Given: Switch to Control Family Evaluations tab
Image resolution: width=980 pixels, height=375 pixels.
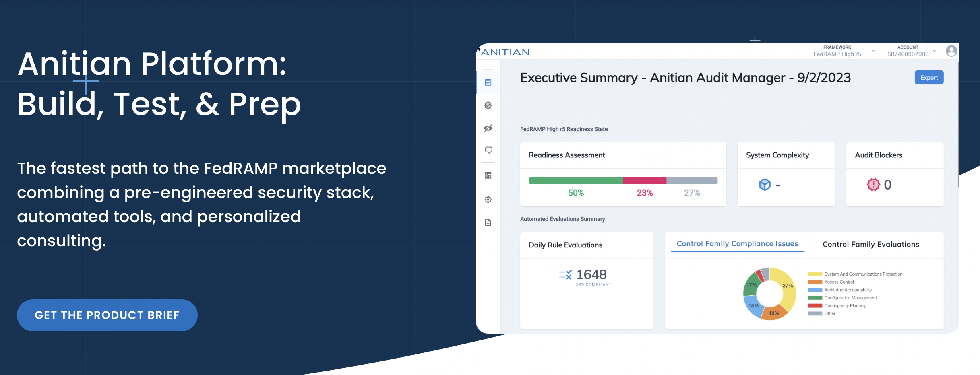Looking at the screenshot, I should tap(870, 245).
